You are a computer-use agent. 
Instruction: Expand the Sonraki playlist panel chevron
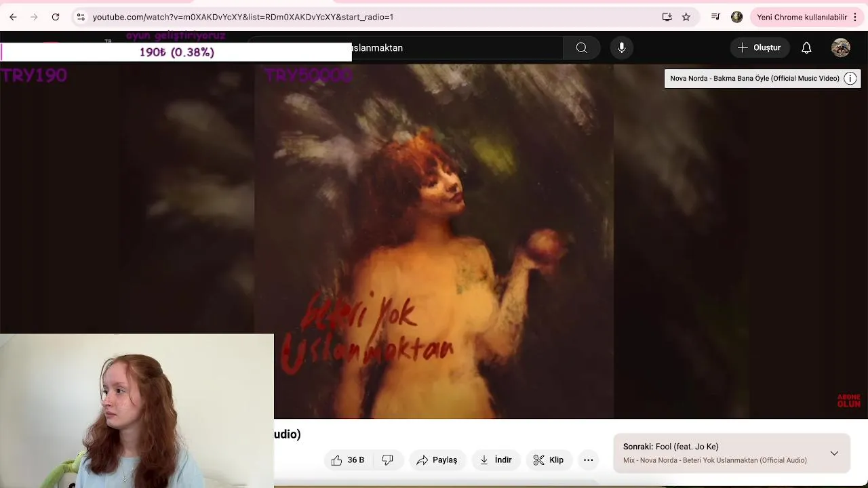(834, 453)
